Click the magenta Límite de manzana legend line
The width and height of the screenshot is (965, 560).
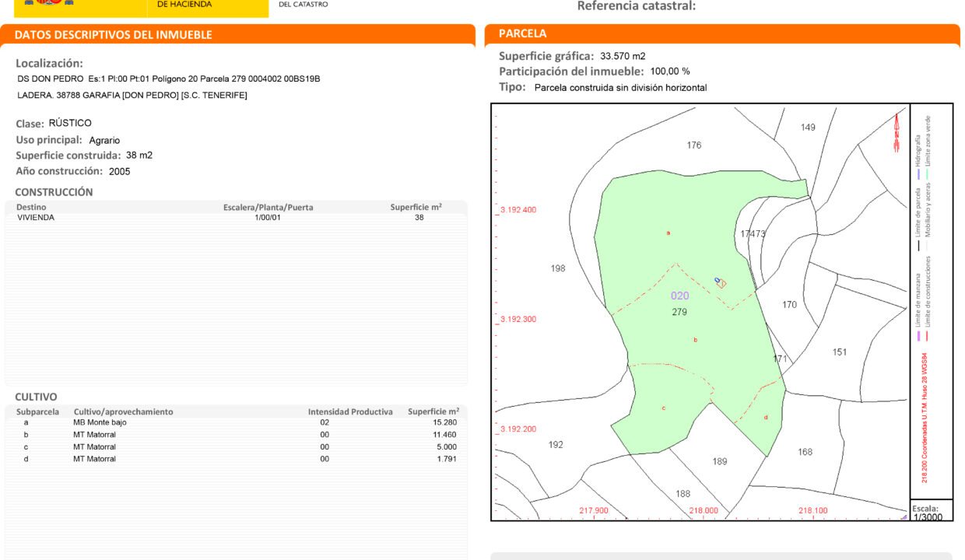pyautogui.click(x=918, y=336)
